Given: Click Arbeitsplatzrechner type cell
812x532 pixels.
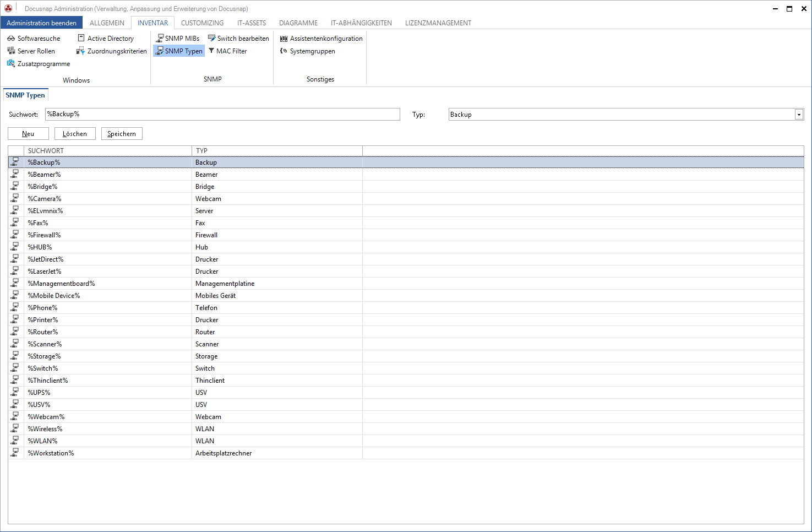Looking at the screenshot, I should 277,453.
